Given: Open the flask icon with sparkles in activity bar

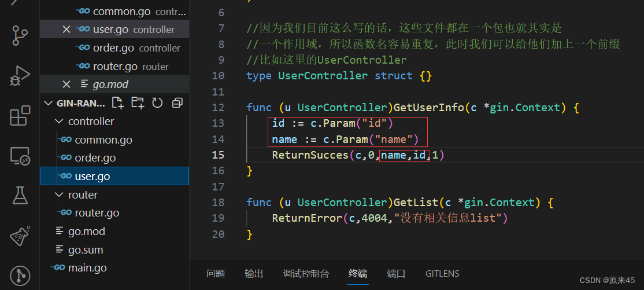Looking at the screenshot, I should tap(19, 235).
